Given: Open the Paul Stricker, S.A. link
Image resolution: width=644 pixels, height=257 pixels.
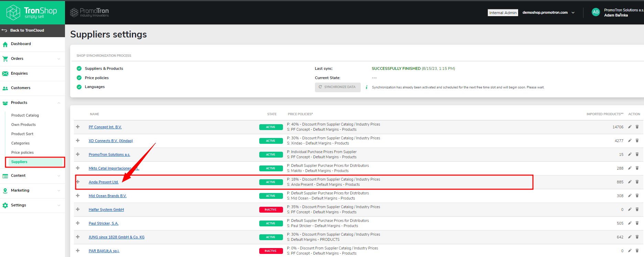Looking at the screenshot, I should (103, 223).
